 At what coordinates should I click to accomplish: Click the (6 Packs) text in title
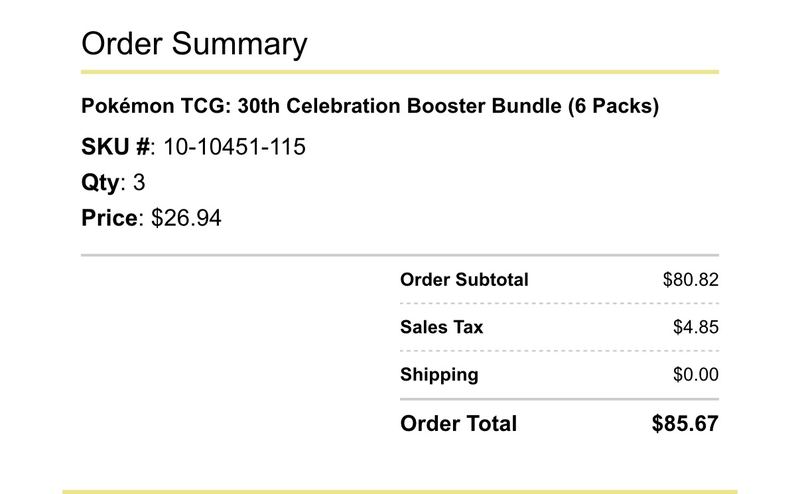point(613,106)
